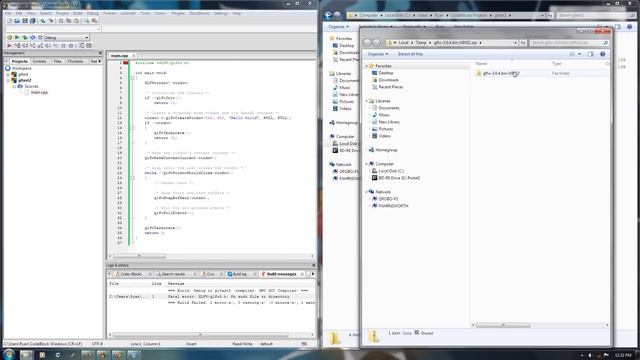
Task: Open the File menu in Code::Blocks
Action: pos(8,13)
